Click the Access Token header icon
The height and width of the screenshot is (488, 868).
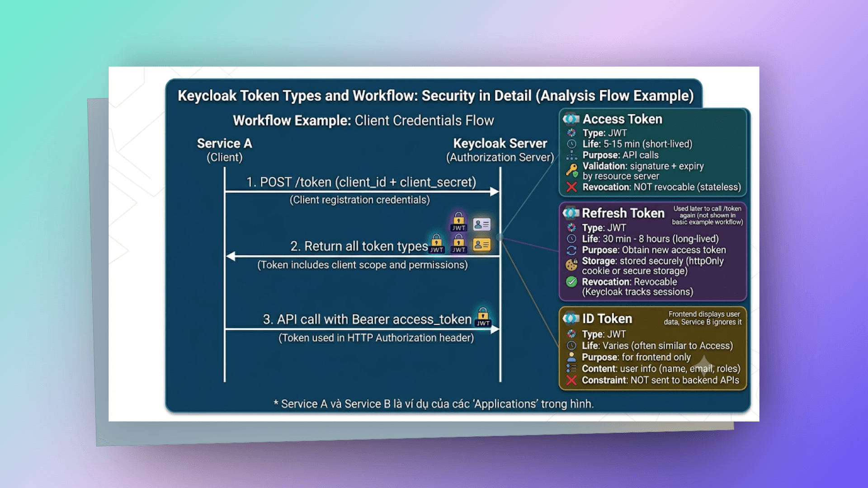click(571, 119)
